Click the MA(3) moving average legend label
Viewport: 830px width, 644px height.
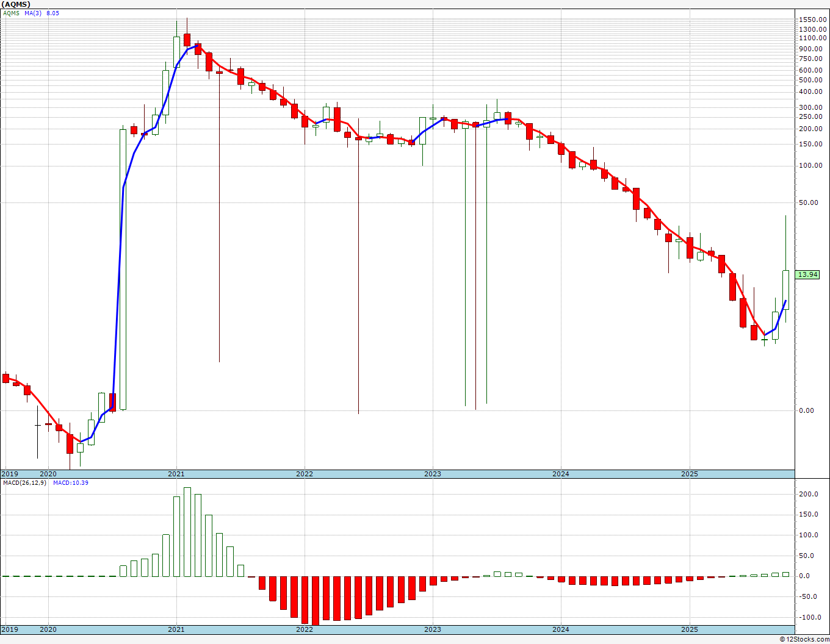[x=33, y=13]
